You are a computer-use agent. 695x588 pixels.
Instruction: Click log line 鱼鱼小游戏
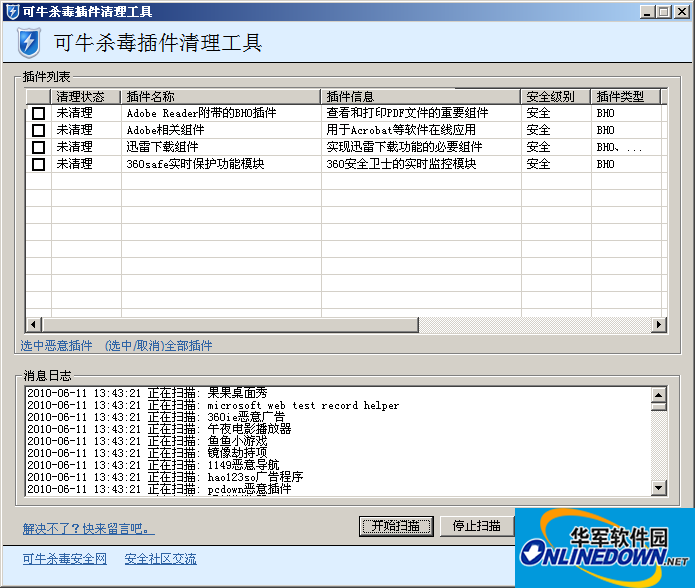click(147, 441)
